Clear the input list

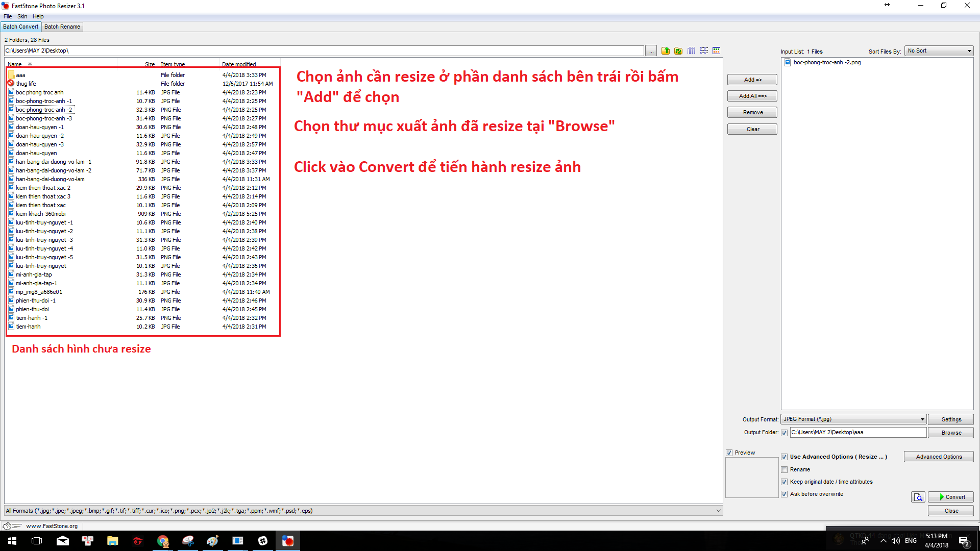click(752, 129)
